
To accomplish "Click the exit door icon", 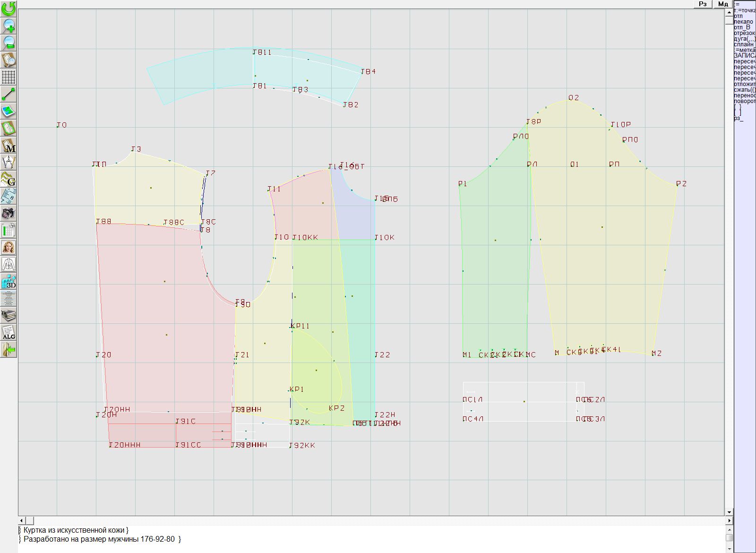I will tap(9, 349).
